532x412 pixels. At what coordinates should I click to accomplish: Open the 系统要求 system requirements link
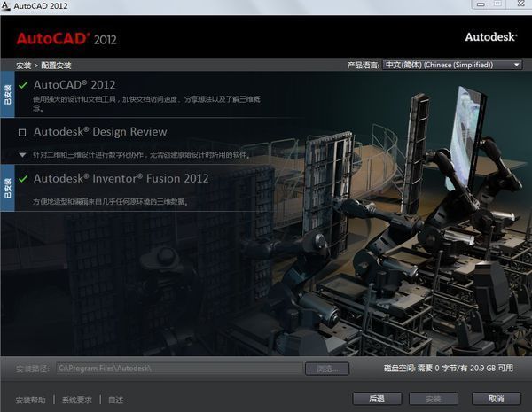click(77, 400)
